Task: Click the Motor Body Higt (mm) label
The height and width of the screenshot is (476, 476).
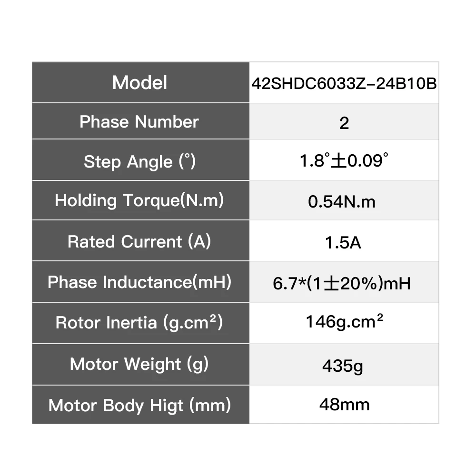Action: coord(139,406)
